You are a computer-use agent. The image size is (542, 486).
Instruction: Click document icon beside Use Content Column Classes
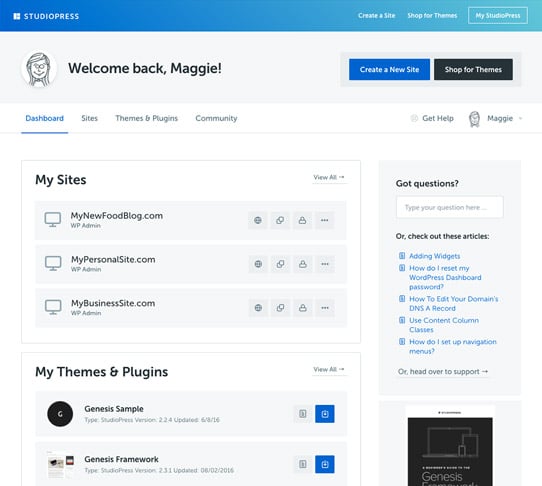coord(402,320)
